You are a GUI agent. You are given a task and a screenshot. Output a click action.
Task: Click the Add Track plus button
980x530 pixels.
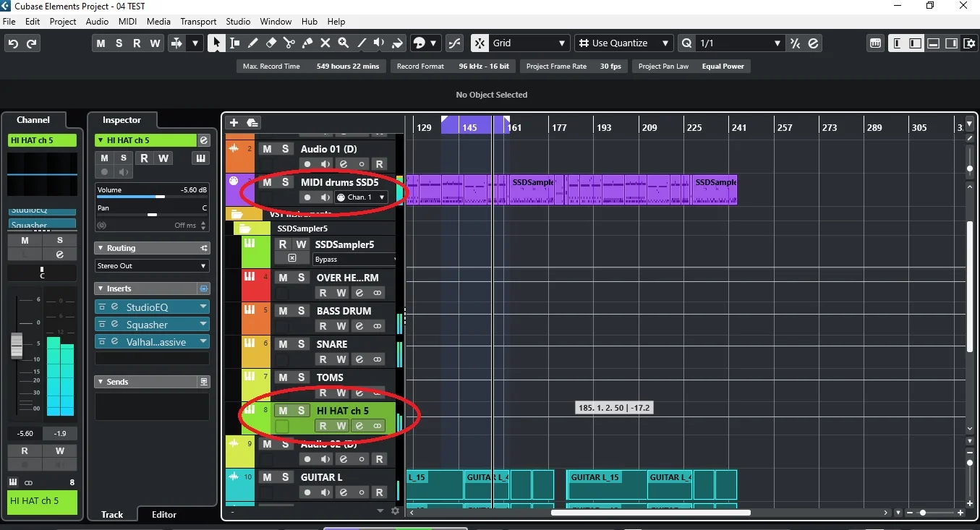click(x=233, y=123)
